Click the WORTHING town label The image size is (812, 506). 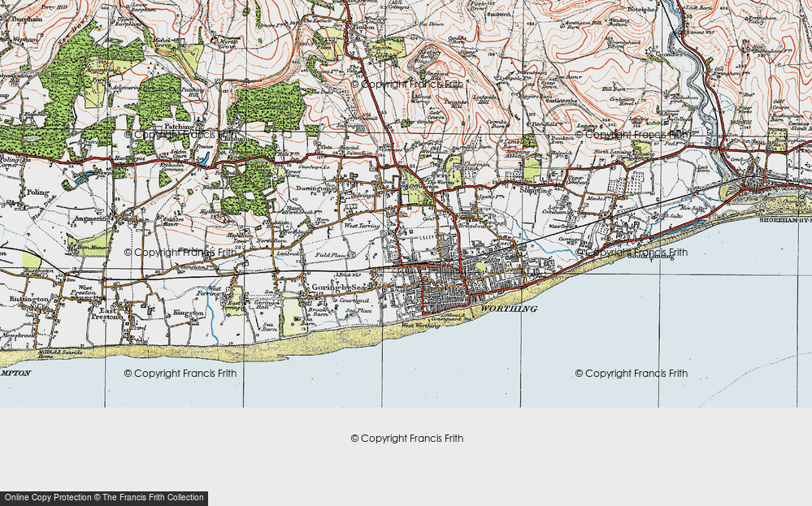click(509, 309)
